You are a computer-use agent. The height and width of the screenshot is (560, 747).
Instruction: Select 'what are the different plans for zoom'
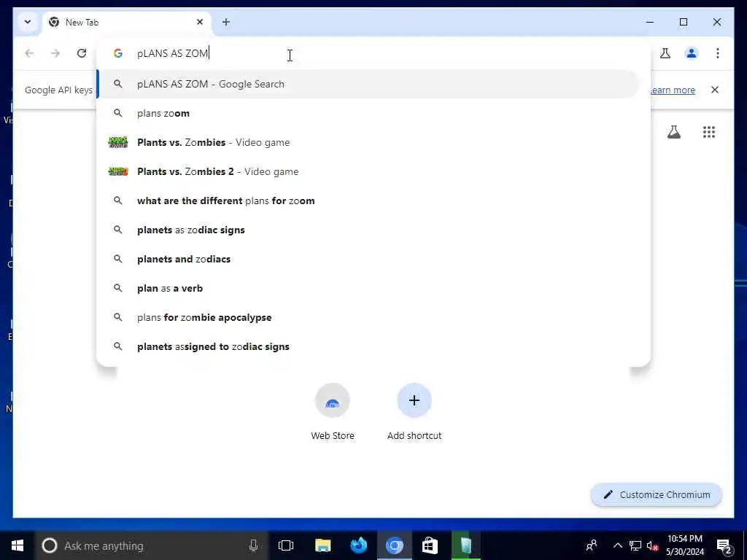pyautogui.click(x=368, y=201)
